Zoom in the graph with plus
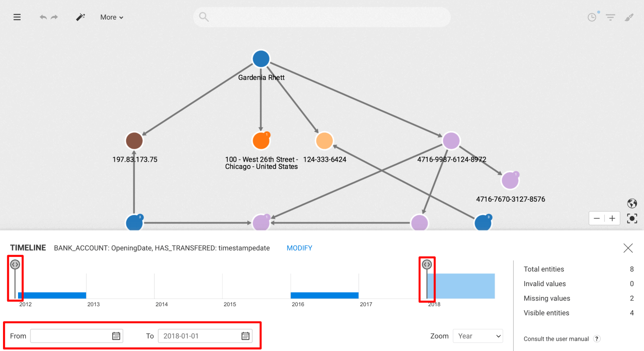 pyautogui.click(x=612, y=218)
